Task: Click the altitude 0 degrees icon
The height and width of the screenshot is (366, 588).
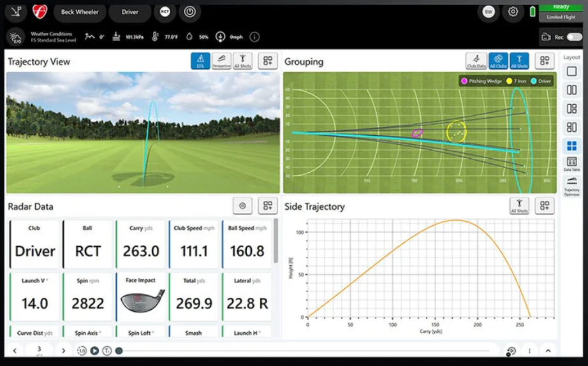Action: pos(90,37)
